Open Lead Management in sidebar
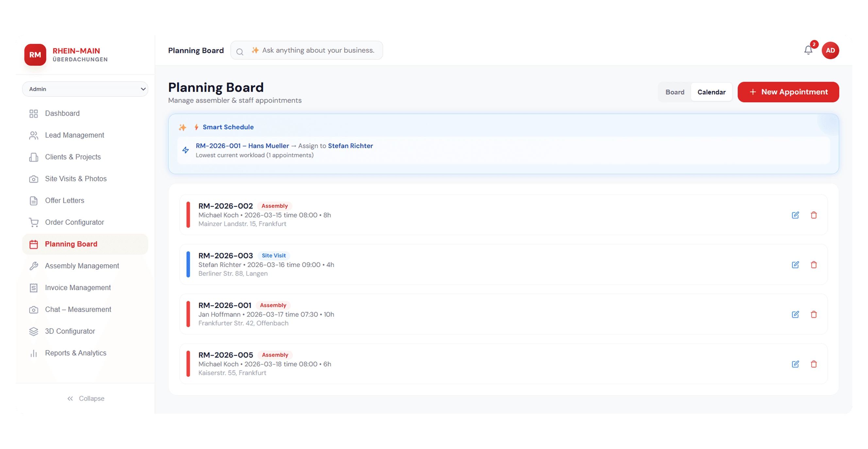The height and width of the screenshot is (449, 868). click(85, 135)
